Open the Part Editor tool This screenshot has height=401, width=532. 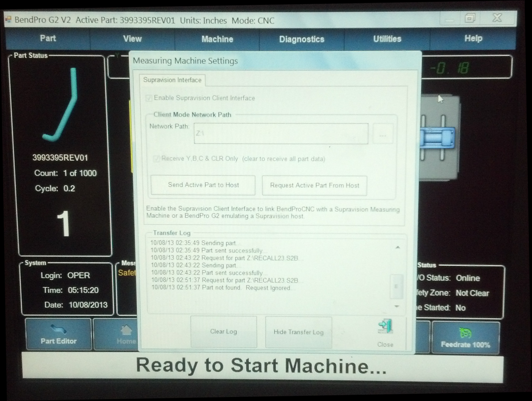pyautogui.click(x=59, y=335)
